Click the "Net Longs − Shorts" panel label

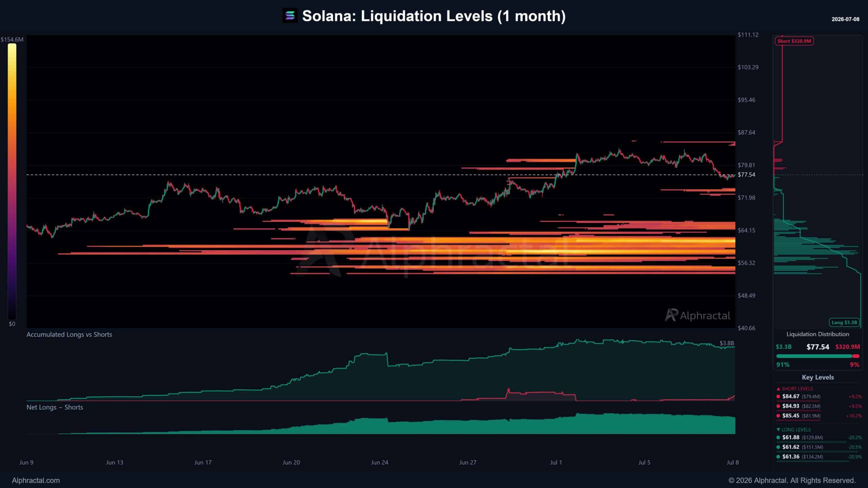coord(55,407)
